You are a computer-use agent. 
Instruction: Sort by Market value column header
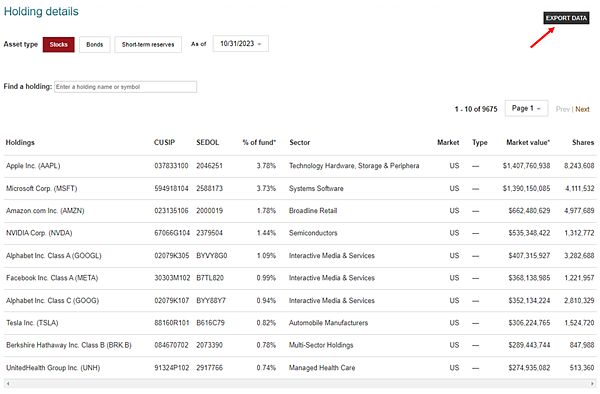(528, 142)
